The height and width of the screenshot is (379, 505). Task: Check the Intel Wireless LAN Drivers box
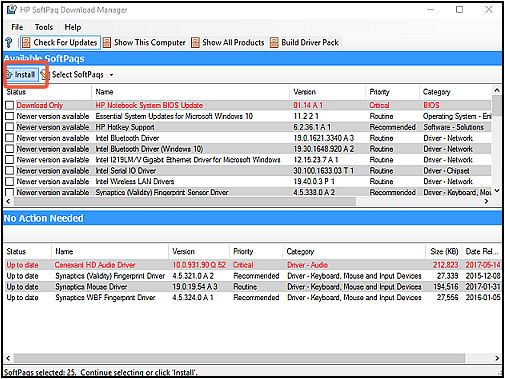pyautogui.click(x=10, y=181)
